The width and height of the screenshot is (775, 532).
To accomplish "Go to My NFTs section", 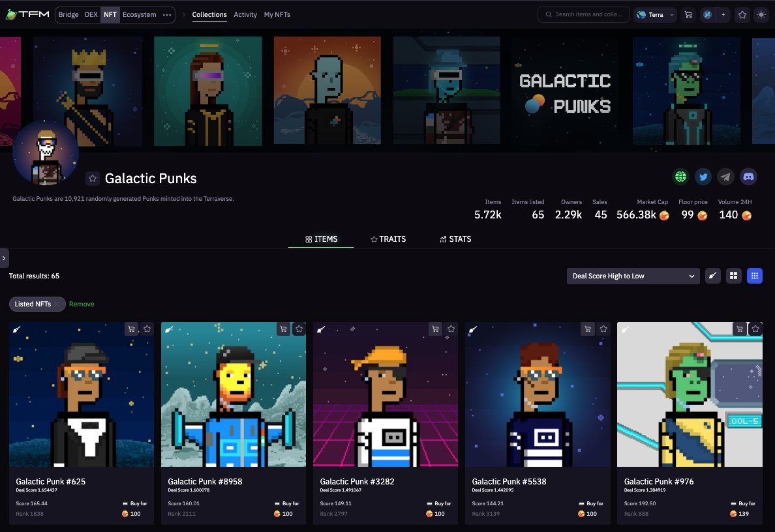I will [277, 15].
